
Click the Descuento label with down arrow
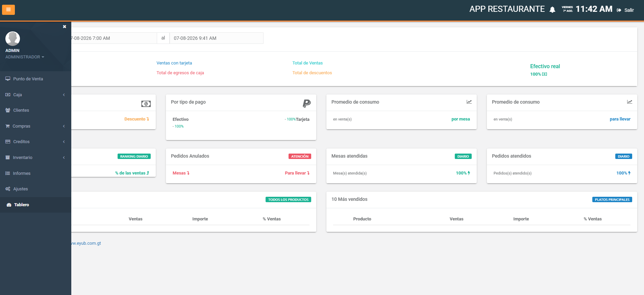137,119
